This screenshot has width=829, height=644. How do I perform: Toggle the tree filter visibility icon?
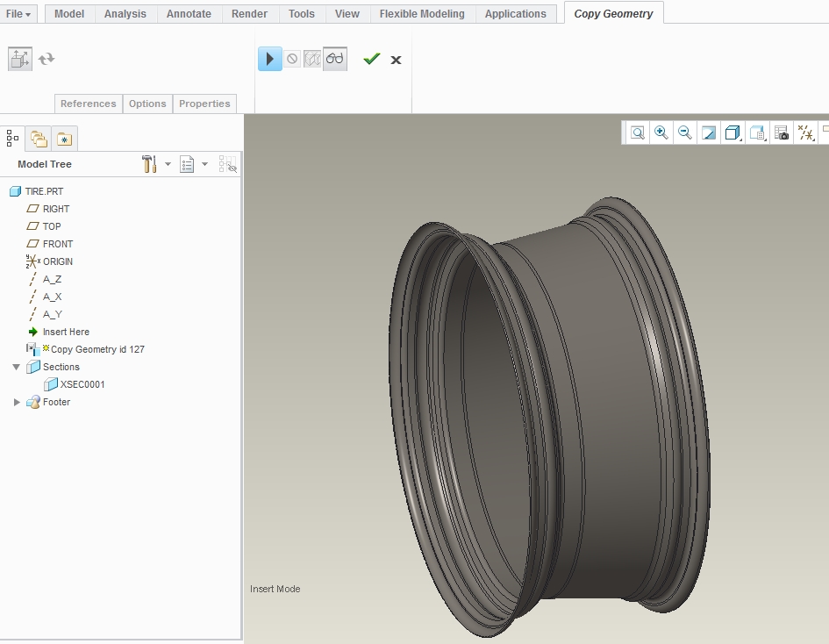click(x=228, y=164)
